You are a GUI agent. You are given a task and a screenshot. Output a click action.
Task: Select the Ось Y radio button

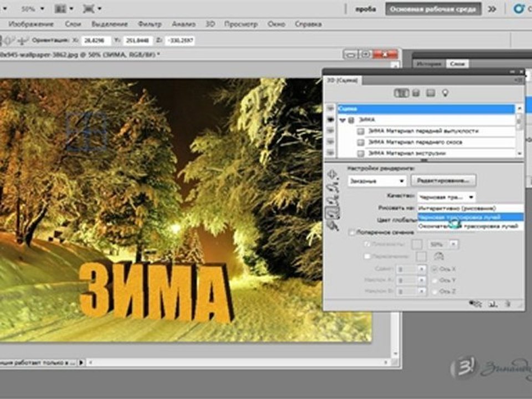click(x=434, y=280)
